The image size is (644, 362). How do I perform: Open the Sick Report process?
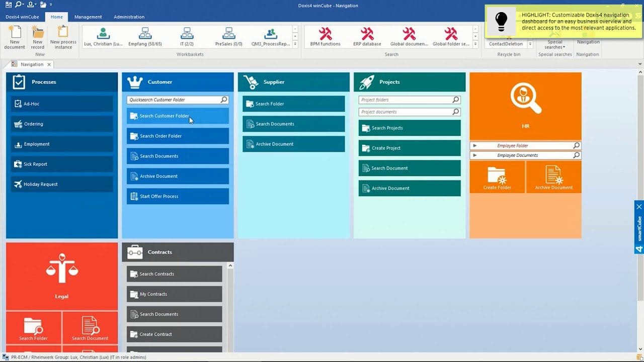pos(62,164)
